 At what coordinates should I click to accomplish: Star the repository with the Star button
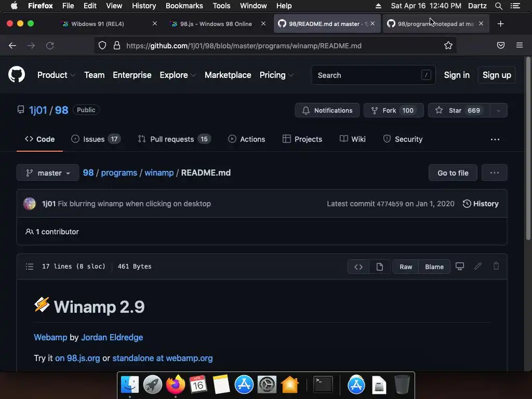[459, 111]
